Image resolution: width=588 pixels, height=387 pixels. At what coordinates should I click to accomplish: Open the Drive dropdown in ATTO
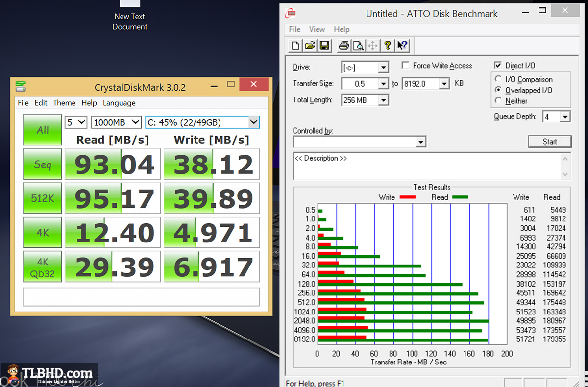point(384,67)
